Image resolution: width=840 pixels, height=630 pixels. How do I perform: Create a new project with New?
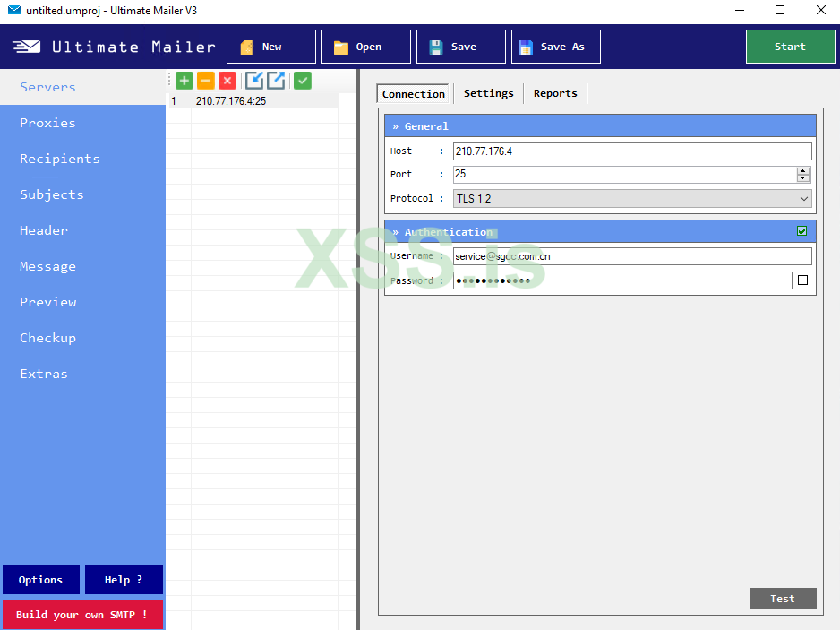pyautogui.click(x=271, y=47)
